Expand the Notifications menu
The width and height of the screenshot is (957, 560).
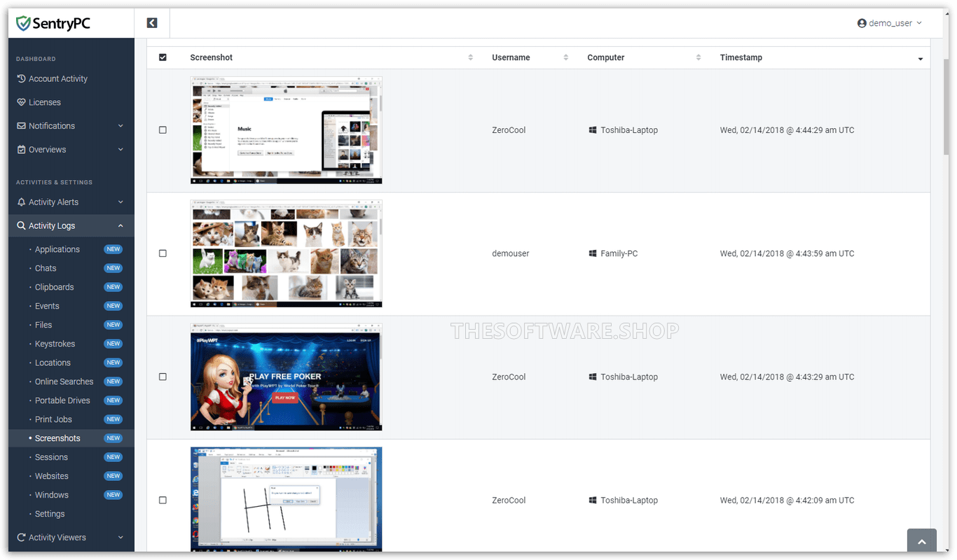(53, 125)
